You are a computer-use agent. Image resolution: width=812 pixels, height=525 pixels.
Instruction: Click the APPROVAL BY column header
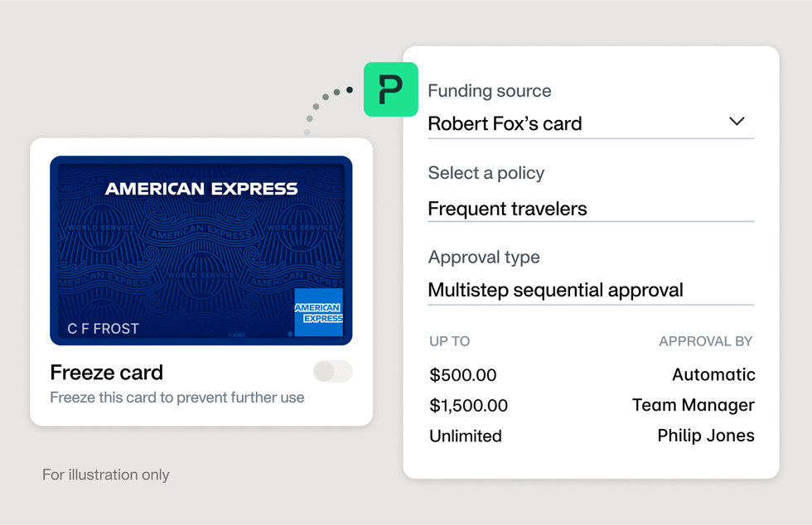(706, 340)
